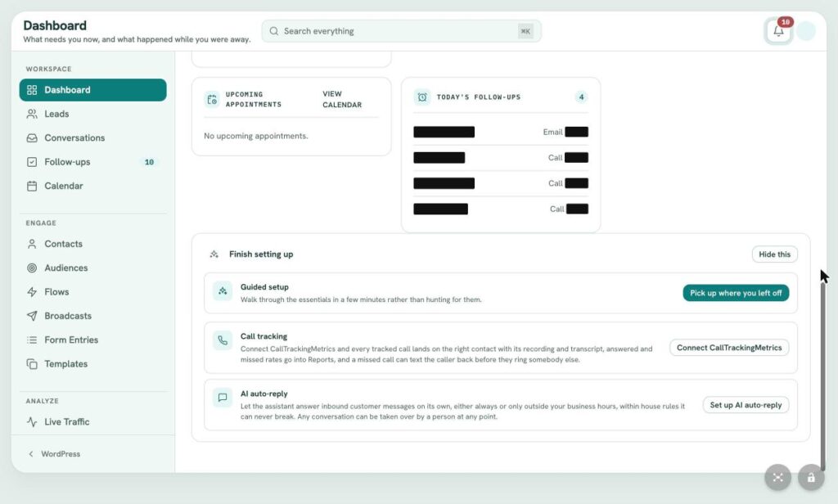Open Form Entries in the sidebar
The height and width of the screenshot is (504, 838).
click(x=93, y=340)
